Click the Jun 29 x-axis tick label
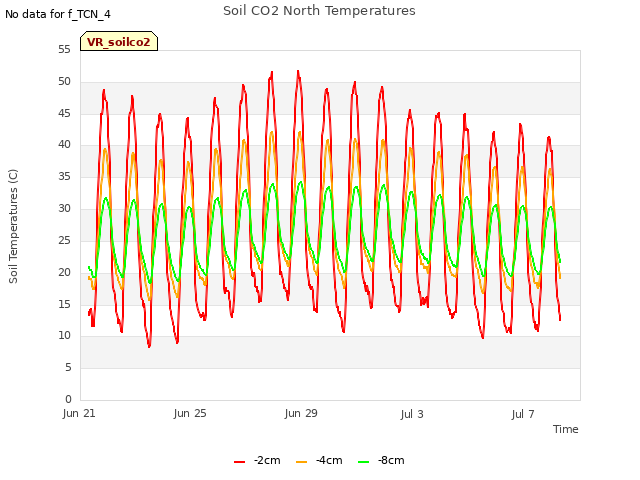 [301, 413]
